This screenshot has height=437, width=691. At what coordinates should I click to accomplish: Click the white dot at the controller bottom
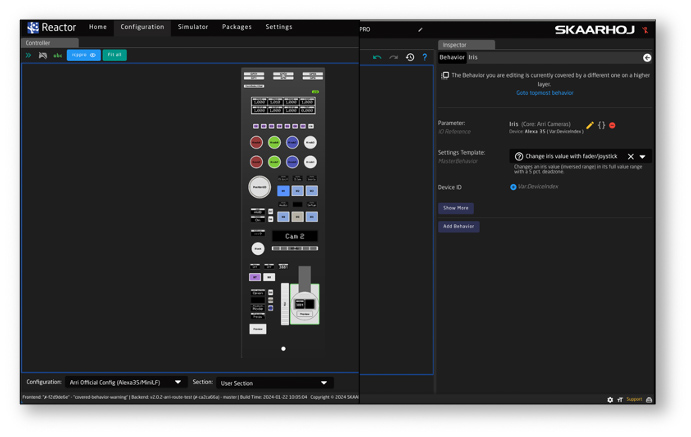283,349
